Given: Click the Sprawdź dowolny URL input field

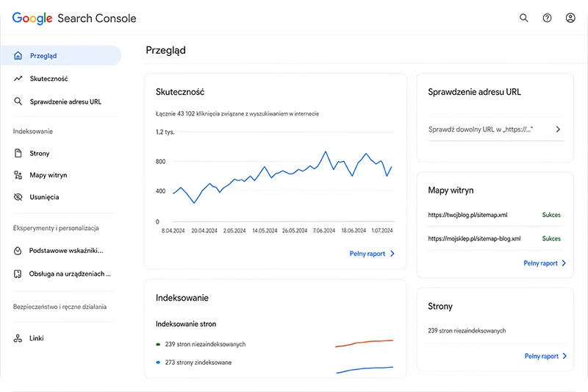Looking at the screenshot, I should pos(496,129).
